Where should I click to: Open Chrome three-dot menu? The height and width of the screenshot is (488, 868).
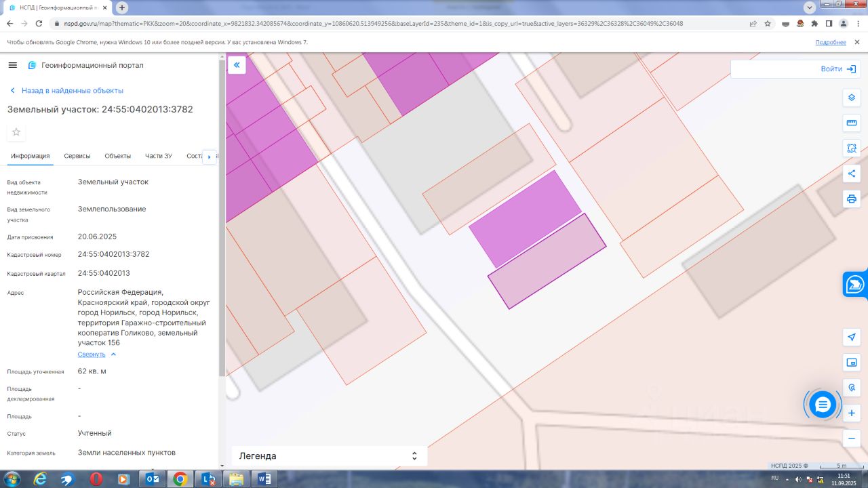[859, 23]
